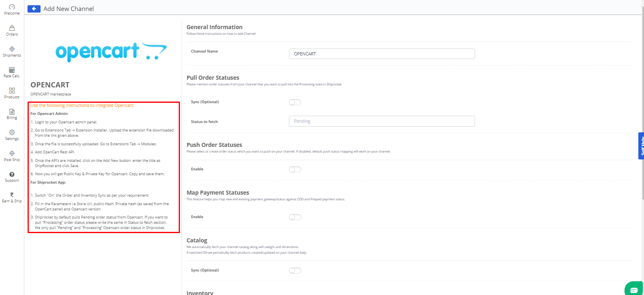Click the 'For Shiprocket App:' heading
Screen dimensions: 644x295
point(48,183)
